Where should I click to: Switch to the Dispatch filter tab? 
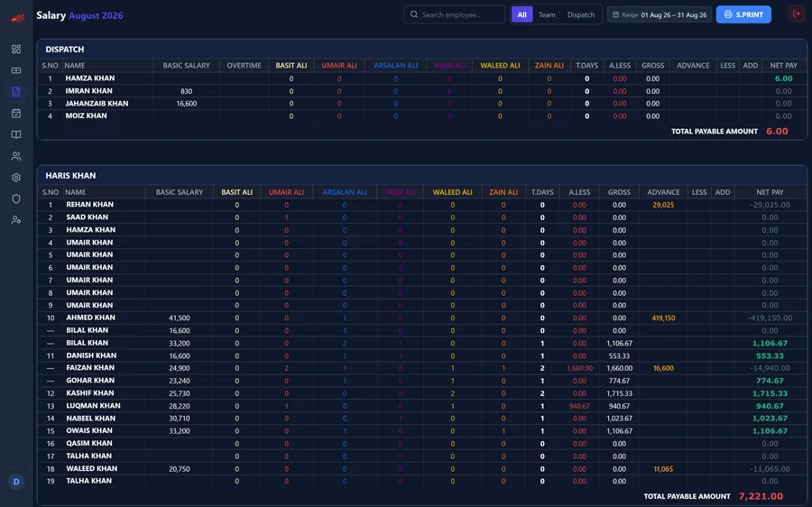pos(581,14)
